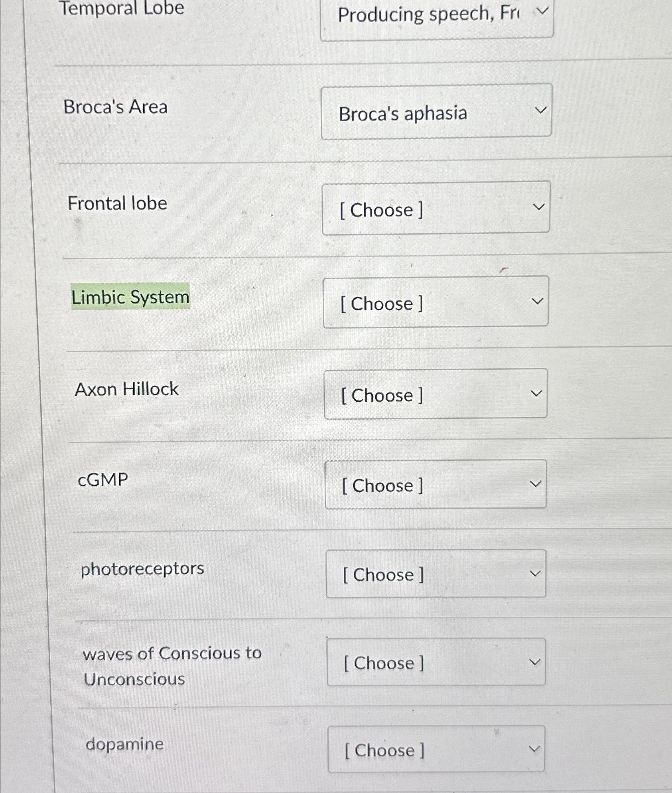Click the Temporal Lobe row label
Image resolution: width=672 pixels, height=793 pixels.
pos(124,8)
